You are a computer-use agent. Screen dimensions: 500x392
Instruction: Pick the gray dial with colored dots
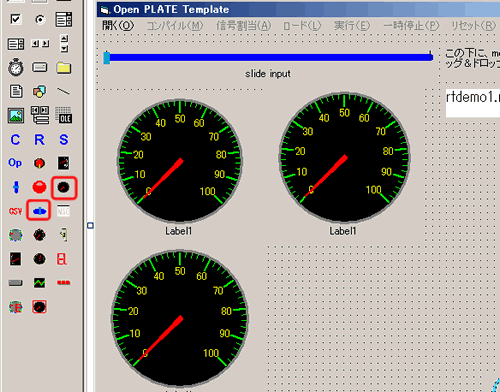coord(15,235)
